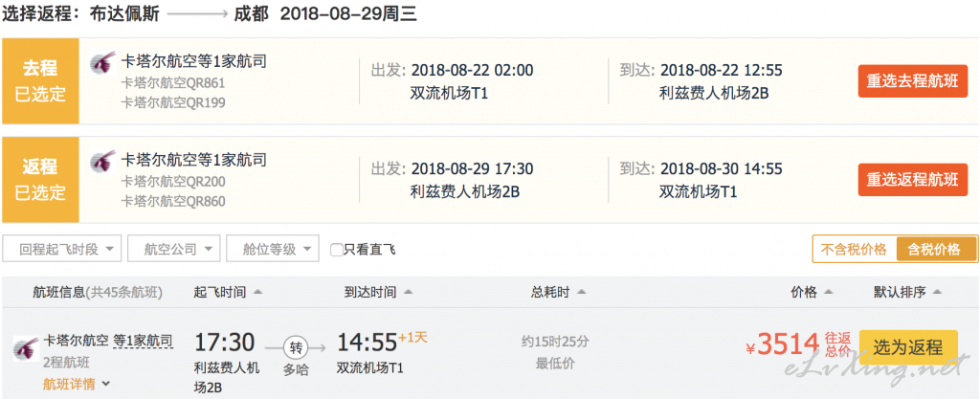Image resolution: width=980 pixels, height=399 pixels.
Task: Switch to 不含税价格 price option
Action: [x=854, y=249]
